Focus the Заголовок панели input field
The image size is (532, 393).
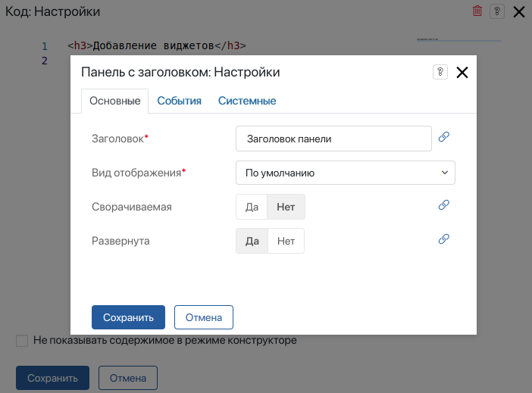coord(333,139)
